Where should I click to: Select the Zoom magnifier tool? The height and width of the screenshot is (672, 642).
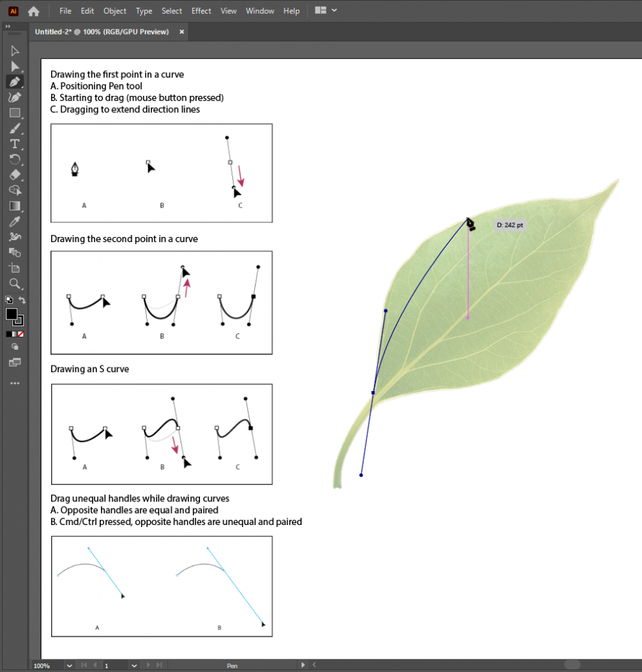[15, 283]
